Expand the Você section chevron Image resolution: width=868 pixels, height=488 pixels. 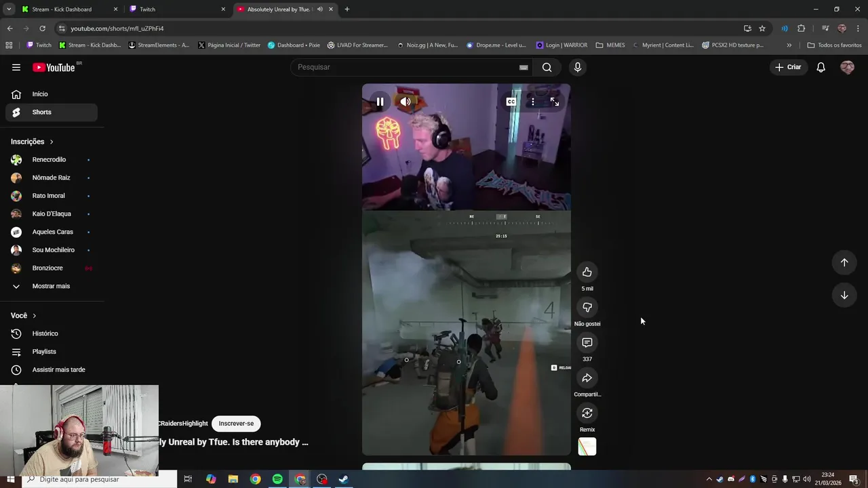[x=35, y=316]
